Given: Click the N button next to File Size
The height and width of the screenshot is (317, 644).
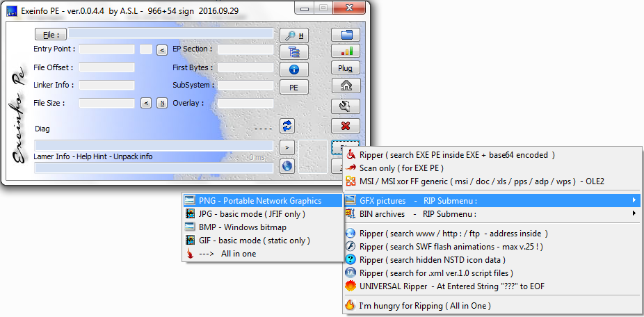Looking at the screenshot, I should coord(162,104).
